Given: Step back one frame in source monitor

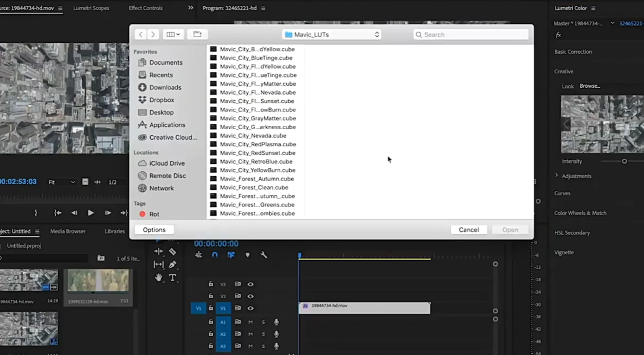Looking at the screenshot, I should click(x=74, y=213).
